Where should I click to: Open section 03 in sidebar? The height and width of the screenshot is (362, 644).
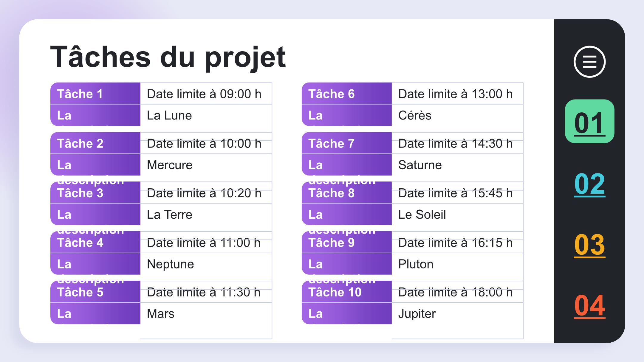click(589, 245)
